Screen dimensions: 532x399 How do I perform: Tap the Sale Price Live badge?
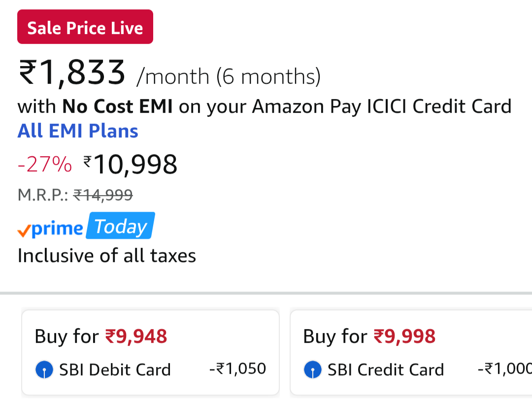coord(85,27)
